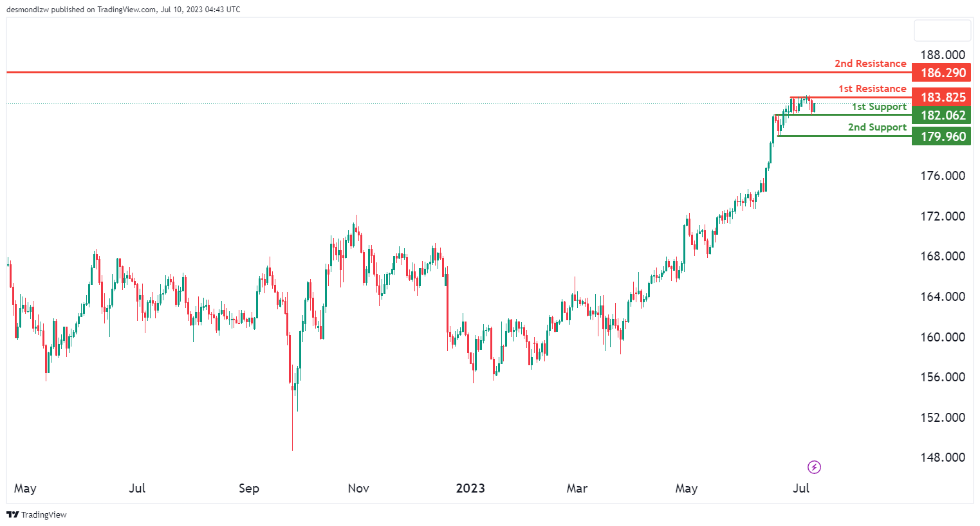This screenshot has width=980, height=526.
Task: Click the purple lightning bolt event icon
Action: coord(814,467)
